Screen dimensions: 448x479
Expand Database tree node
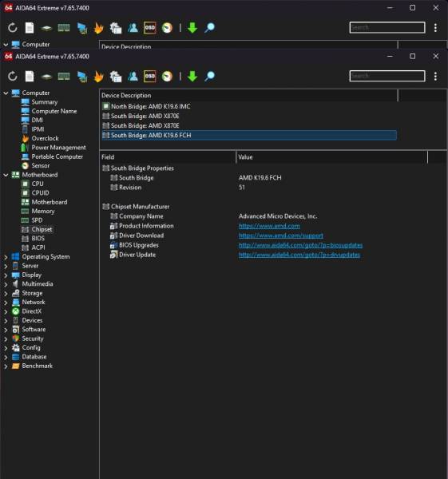(6, 357)
